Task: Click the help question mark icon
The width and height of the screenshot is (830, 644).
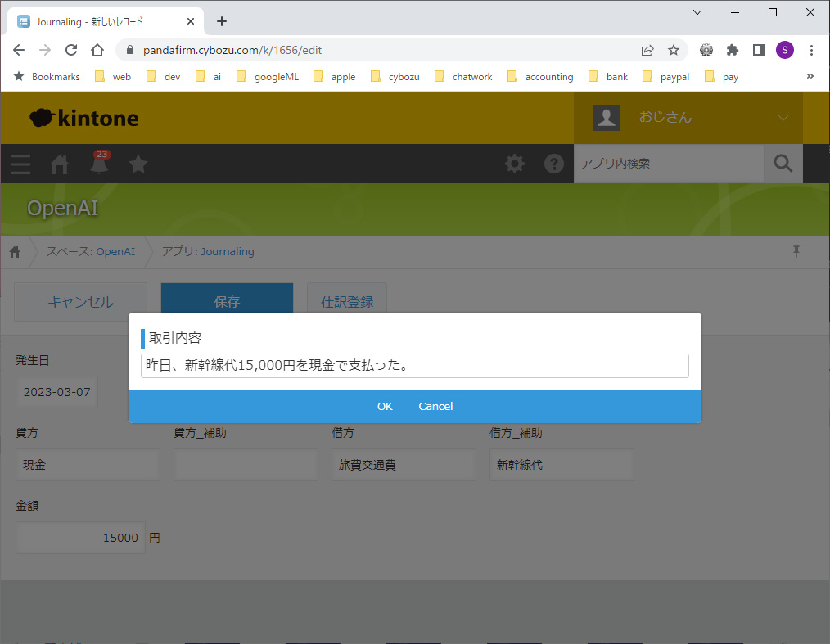Action: coord(554,164)
